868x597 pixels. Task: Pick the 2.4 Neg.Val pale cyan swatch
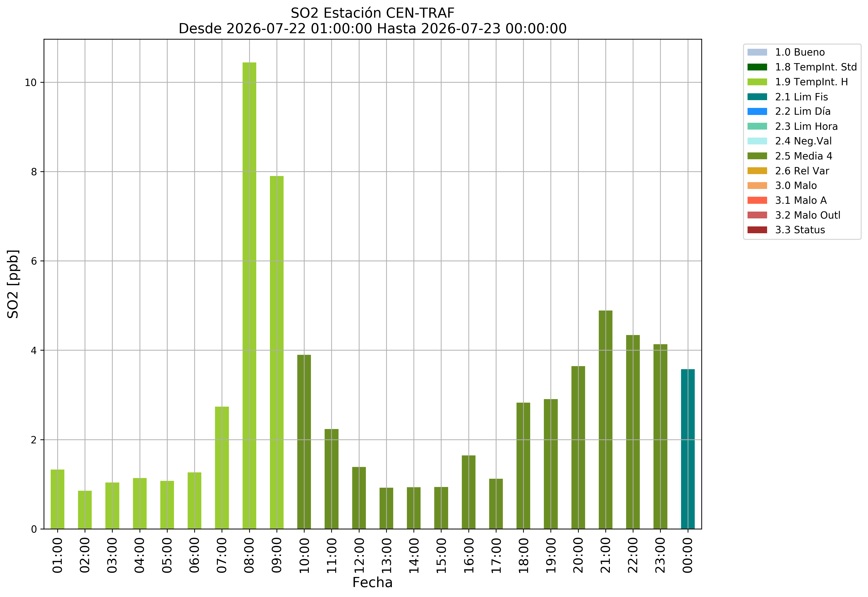[x=757, y=141]
